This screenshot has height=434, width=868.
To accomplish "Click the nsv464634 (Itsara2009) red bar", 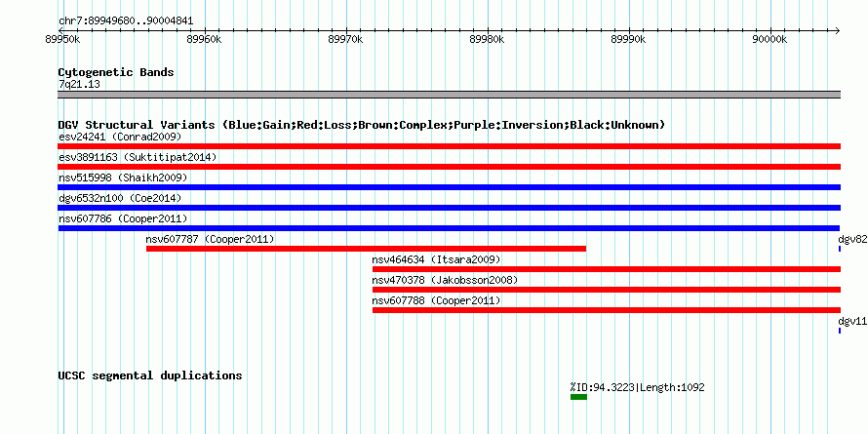I will click(x=607, y=269).
